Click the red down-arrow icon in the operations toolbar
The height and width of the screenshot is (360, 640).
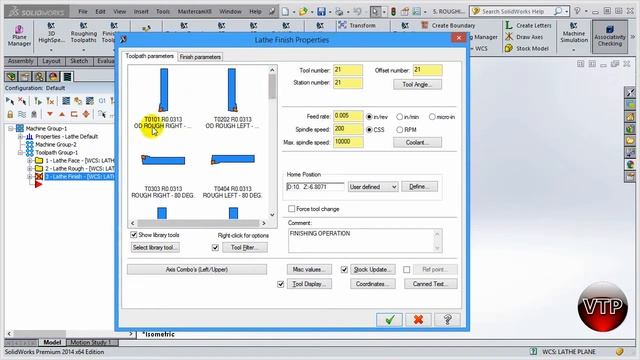click(50, 114)
